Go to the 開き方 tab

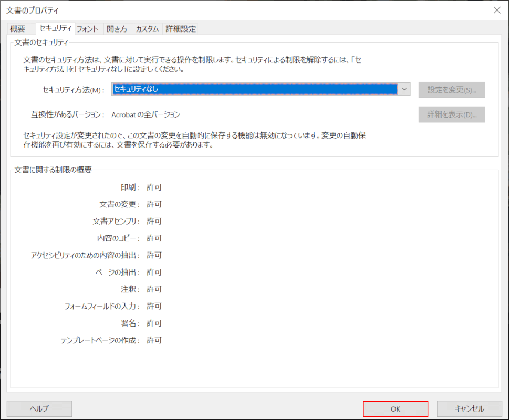(117, 29)
